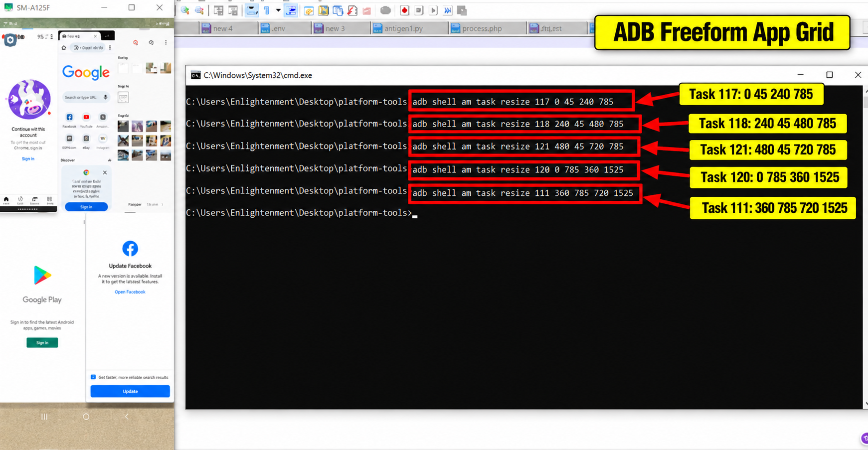
Task: Tap the YouTube shortcut icon in Chrome
Action: [86, 117]
